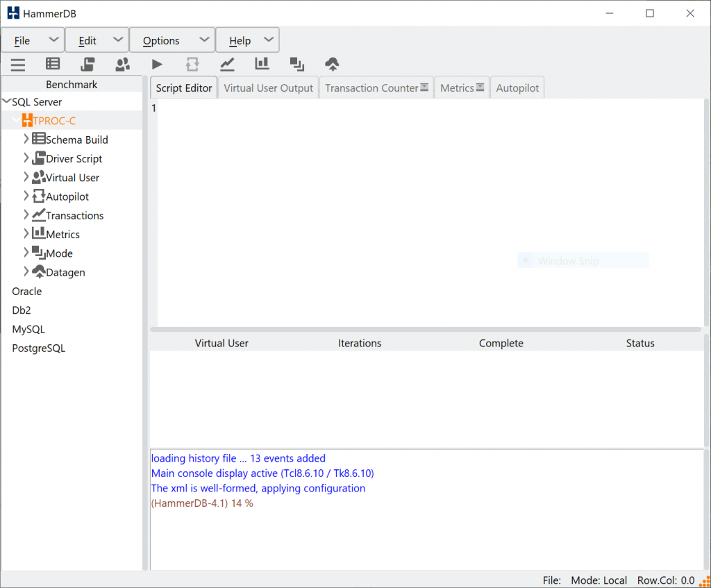Switch to the Virtual User Output tab
Screen dimensions: 711x588
point(269,88)
